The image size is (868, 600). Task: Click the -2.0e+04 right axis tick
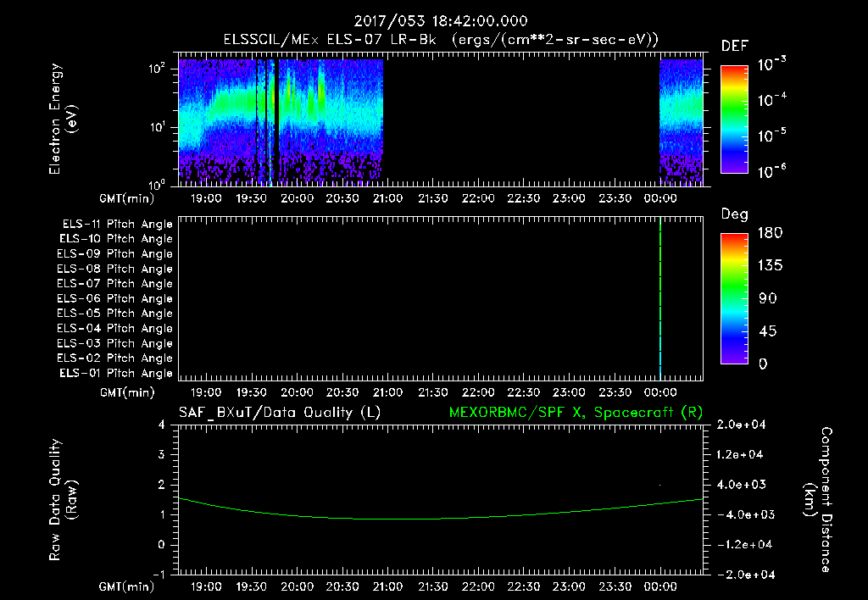(744, 575)
